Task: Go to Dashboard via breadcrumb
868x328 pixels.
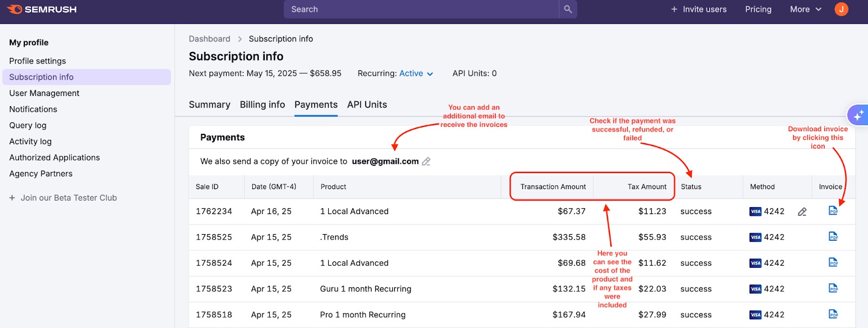Action: [209, 39]
